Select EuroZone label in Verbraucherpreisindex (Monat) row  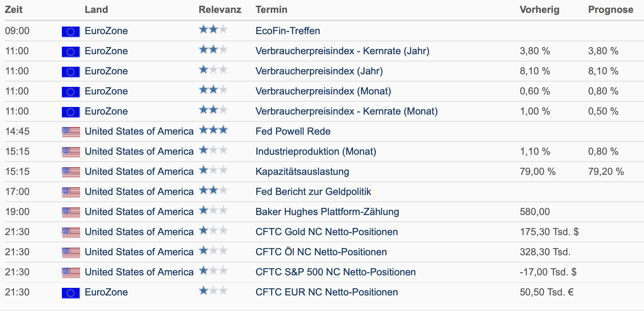pos(106,91)
